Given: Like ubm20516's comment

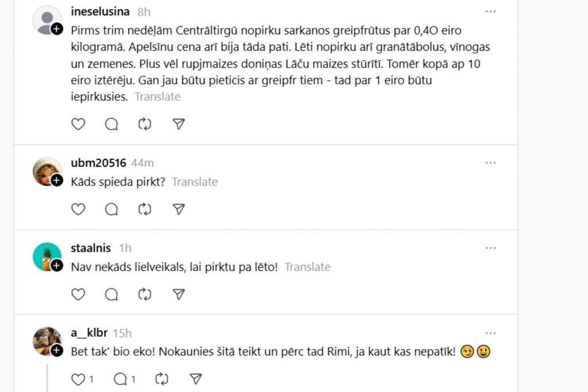Looking at the screenshot, I should (x=78, y=209).
